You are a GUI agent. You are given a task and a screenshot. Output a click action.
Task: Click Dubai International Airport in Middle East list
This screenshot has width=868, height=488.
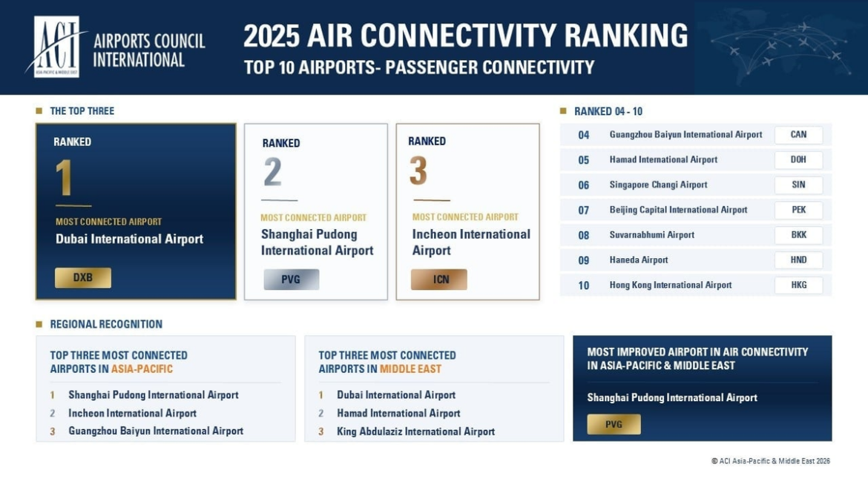(396, 395)
